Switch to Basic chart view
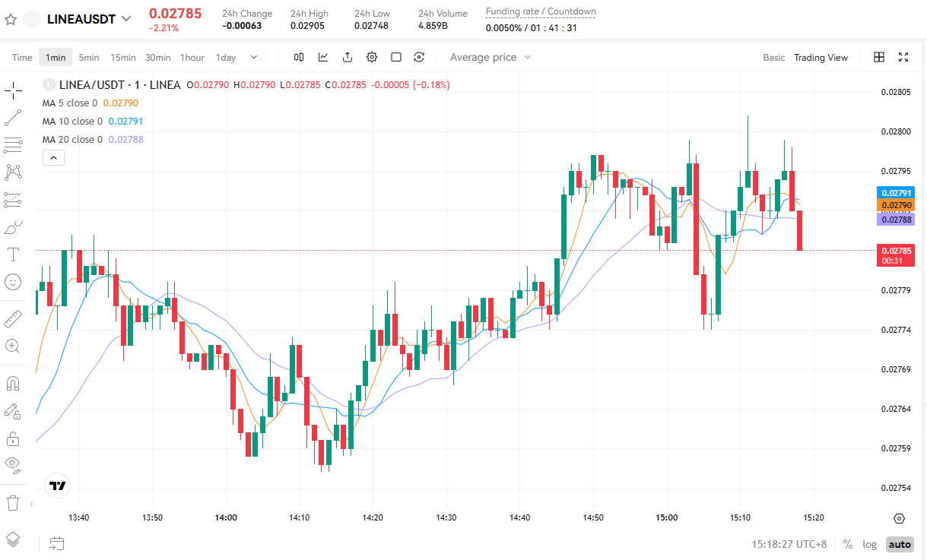This screenshot has height=560, width=927. pyautogui.click(x=773, y=57)
